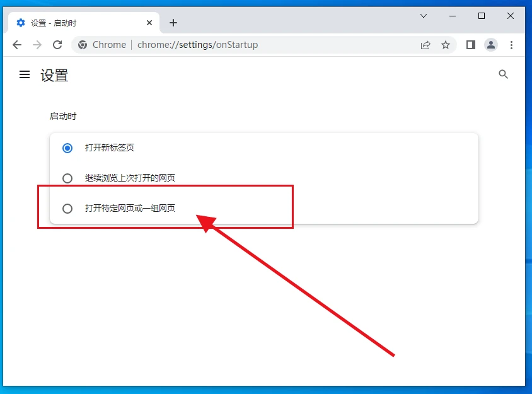Select the 继续浏览上次打开的网页 radio option
The width and height of the screenshot is (532, 394).
pos(67,178)
